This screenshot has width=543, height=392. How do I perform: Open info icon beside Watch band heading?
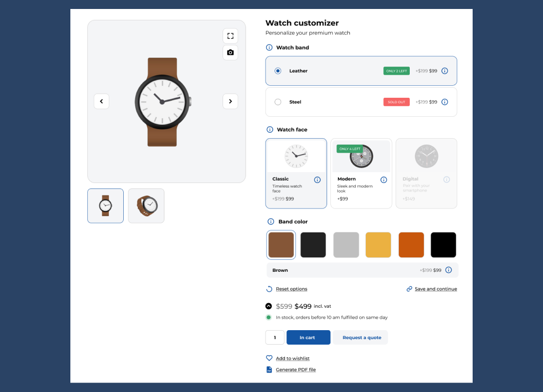[270, 48]
